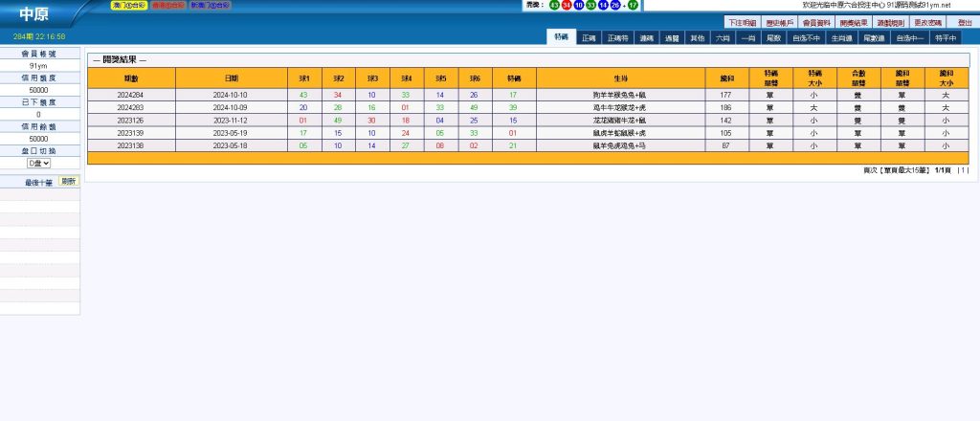Select the 正碼特 betting tab

tap(618, 38)
